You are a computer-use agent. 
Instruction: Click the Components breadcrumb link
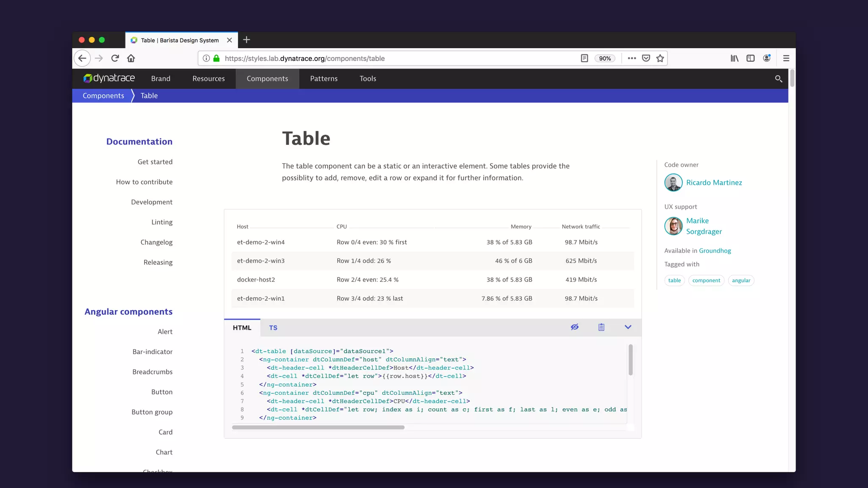tap(103, 96)
